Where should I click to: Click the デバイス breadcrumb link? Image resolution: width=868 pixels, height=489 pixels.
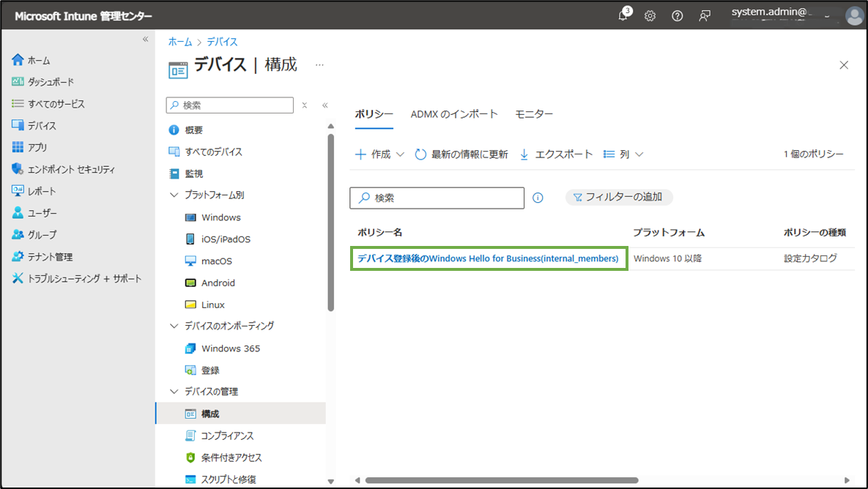[x=222, y=42]
